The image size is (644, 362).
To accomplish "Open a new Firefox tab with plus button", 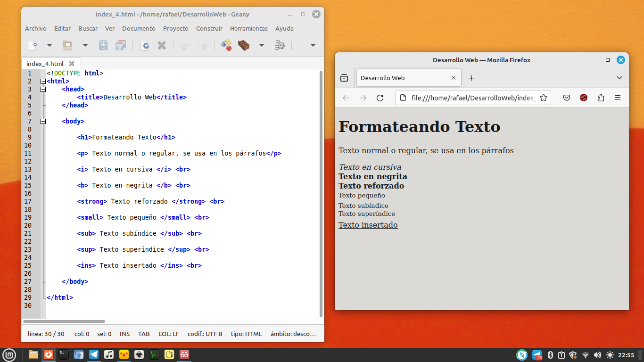I will [471, 78].
